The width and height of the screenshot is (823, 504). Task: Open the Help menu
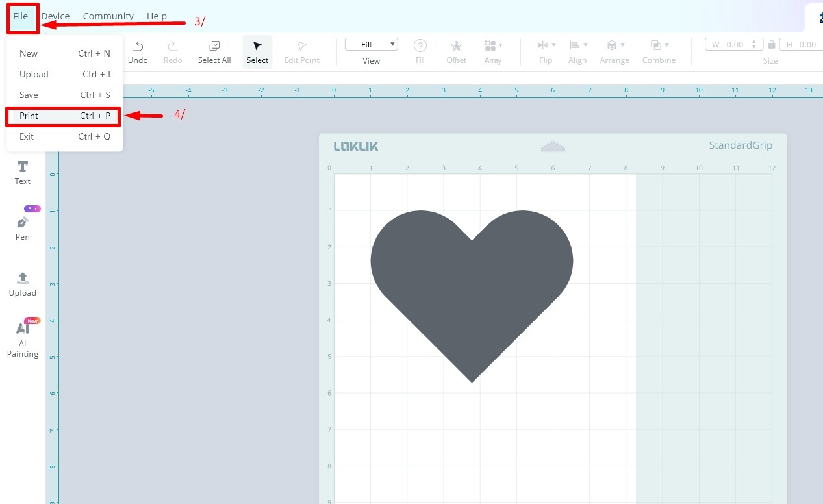tap(157, 16)
